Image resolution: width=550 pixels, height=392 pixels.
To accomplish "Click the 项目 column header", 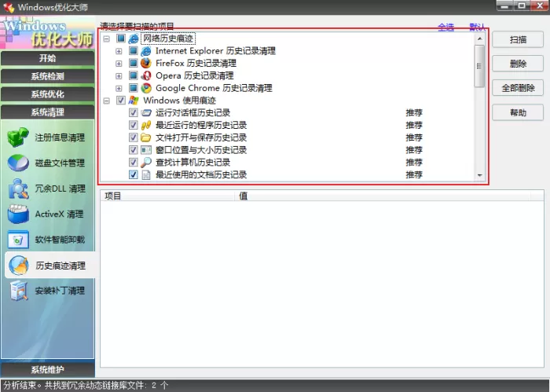I will click(167, 196).
